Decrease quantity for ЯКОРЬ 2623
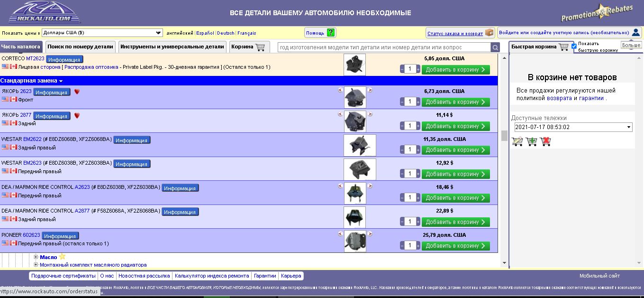The image size is (644, 298). [402, 102]
